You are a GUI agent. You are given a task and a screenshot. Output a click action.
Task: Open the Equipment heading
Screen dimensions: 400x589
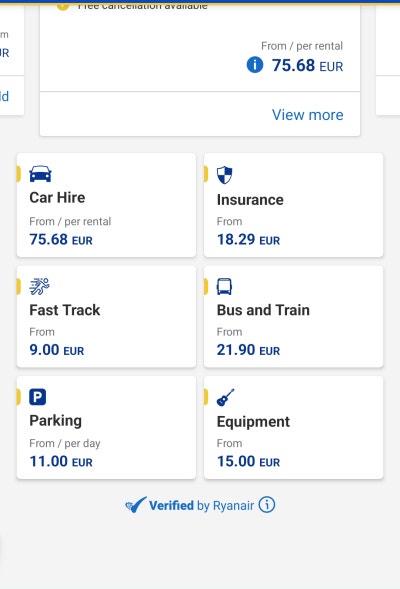point(253,422)
